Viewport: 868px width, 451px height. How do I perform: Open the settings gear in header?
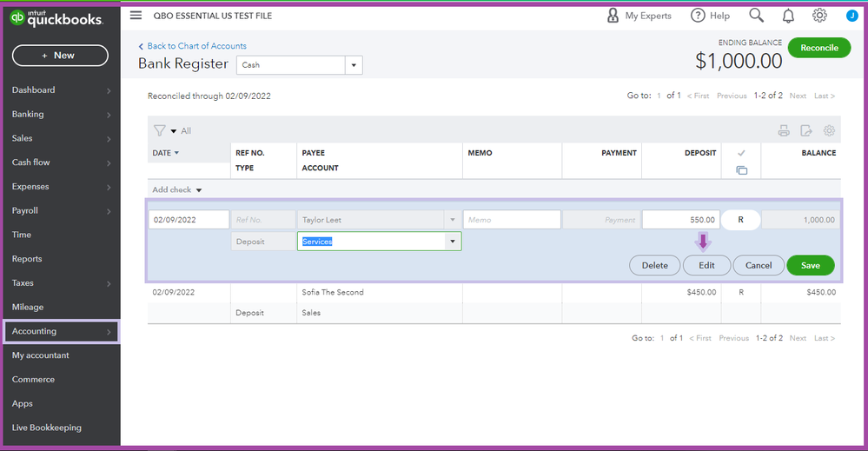[820, 16]
